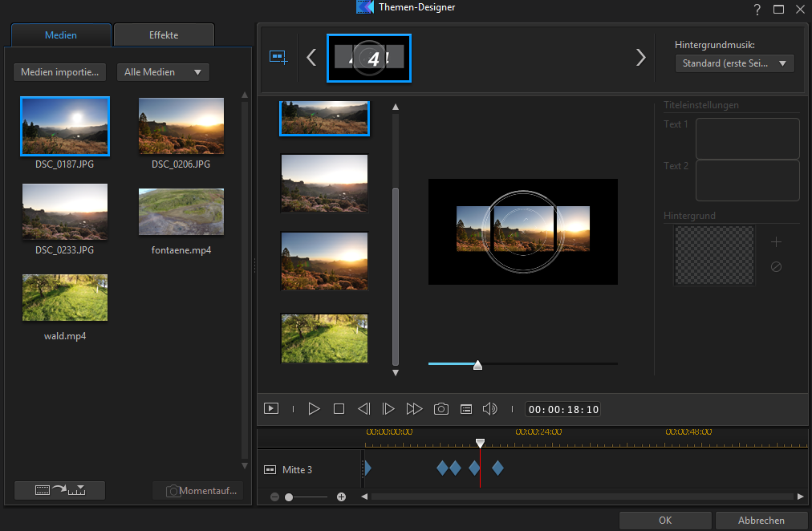Take a snapshot with the camera icon
This screenshot has height=531, width=812.
click(441, 409)
